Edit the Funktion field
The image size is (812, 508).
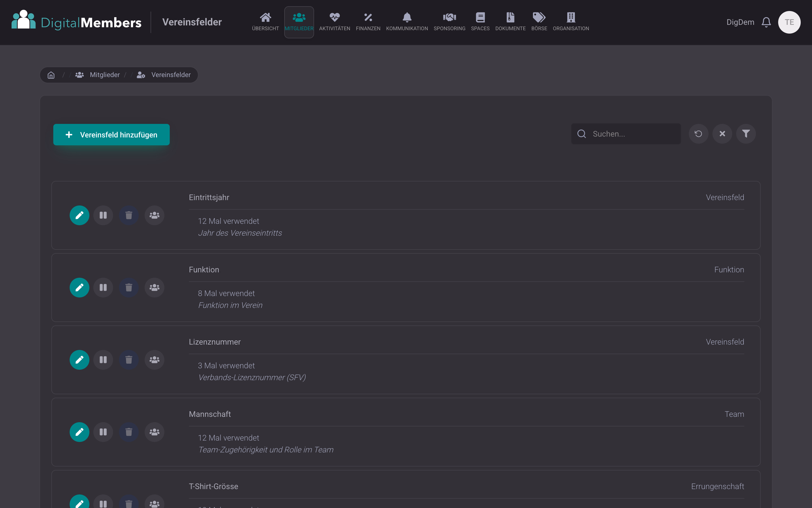pos(80,288)
